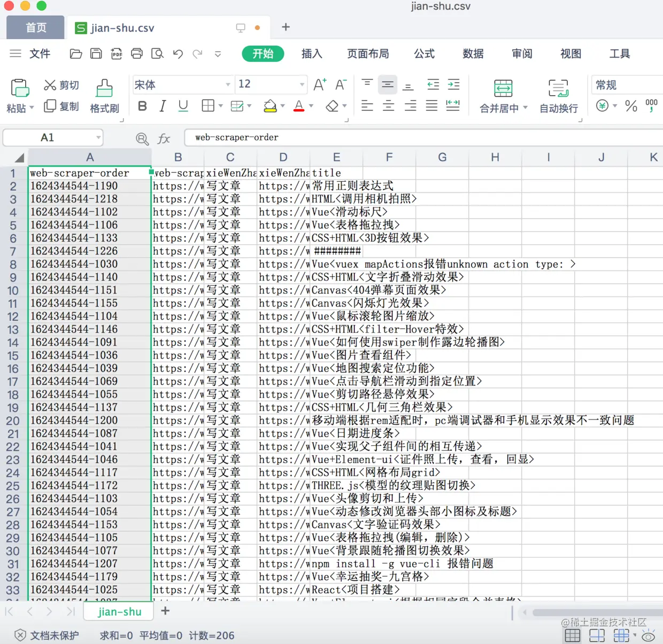Expand the currency symbol dropdown arrow

pos(615,106)
